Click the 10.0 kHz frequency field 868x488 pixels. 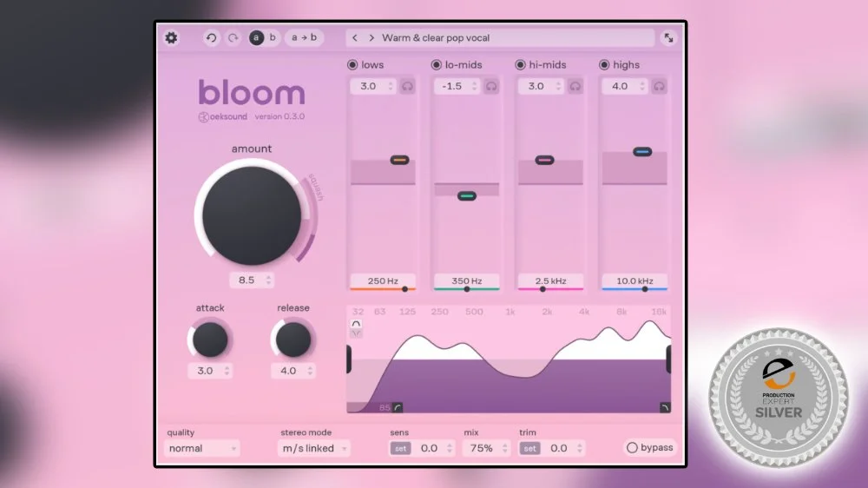(635, 280)
